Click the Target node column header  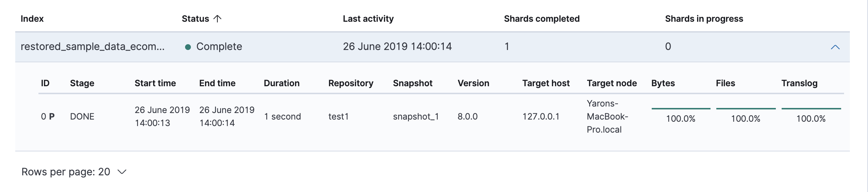point(612,83)
